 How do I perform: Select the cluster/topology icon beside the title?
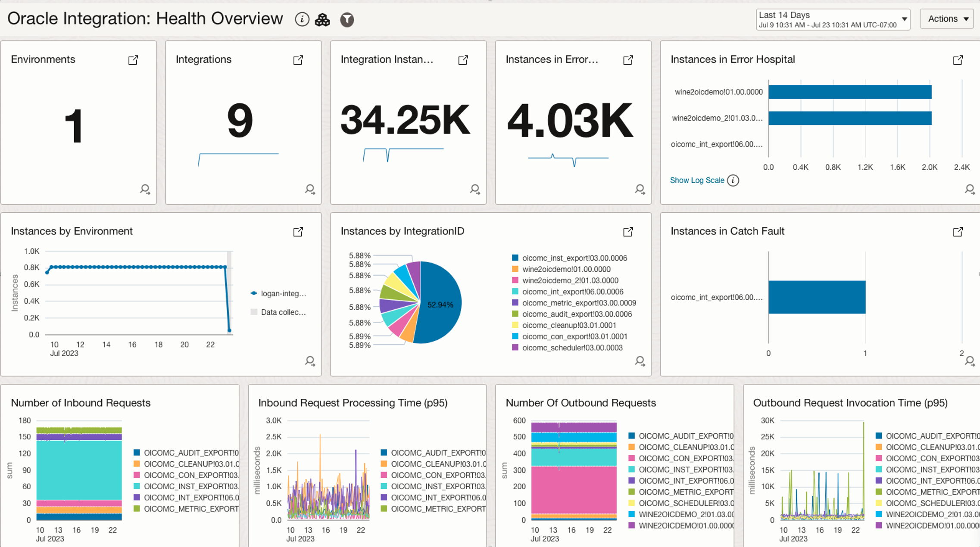coord(322,19)
